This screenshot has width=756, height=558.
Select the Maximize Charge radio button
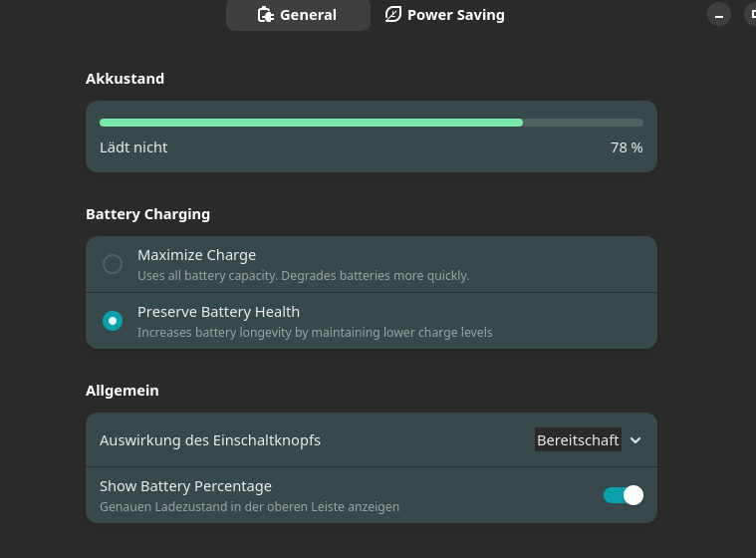tap(113, 264)
